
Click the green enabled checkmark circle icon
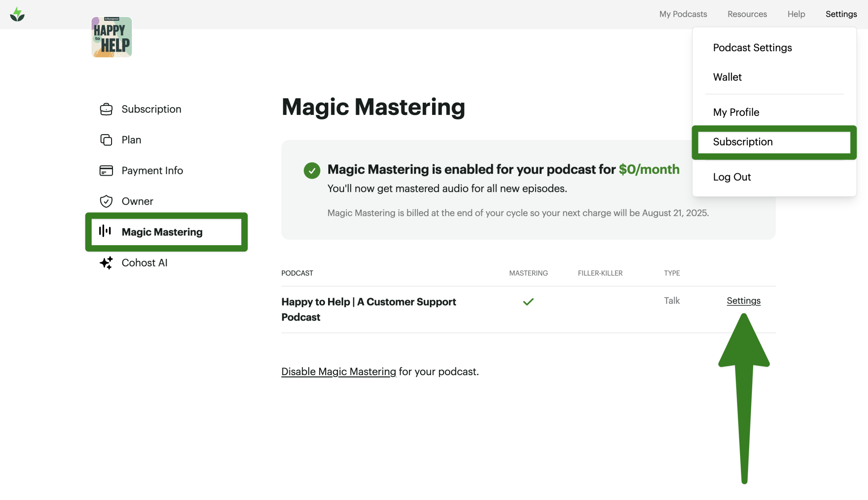312,170
